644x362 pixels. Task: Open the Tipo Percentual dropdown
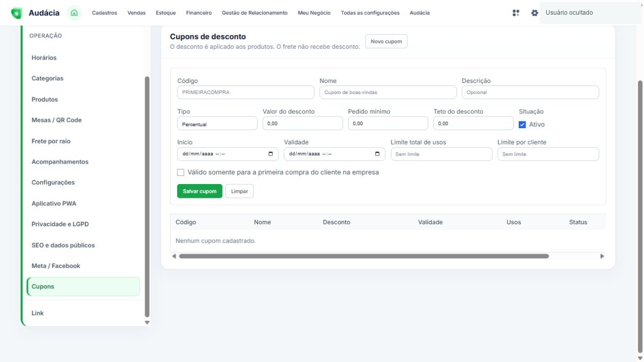(x=217, y=124)
